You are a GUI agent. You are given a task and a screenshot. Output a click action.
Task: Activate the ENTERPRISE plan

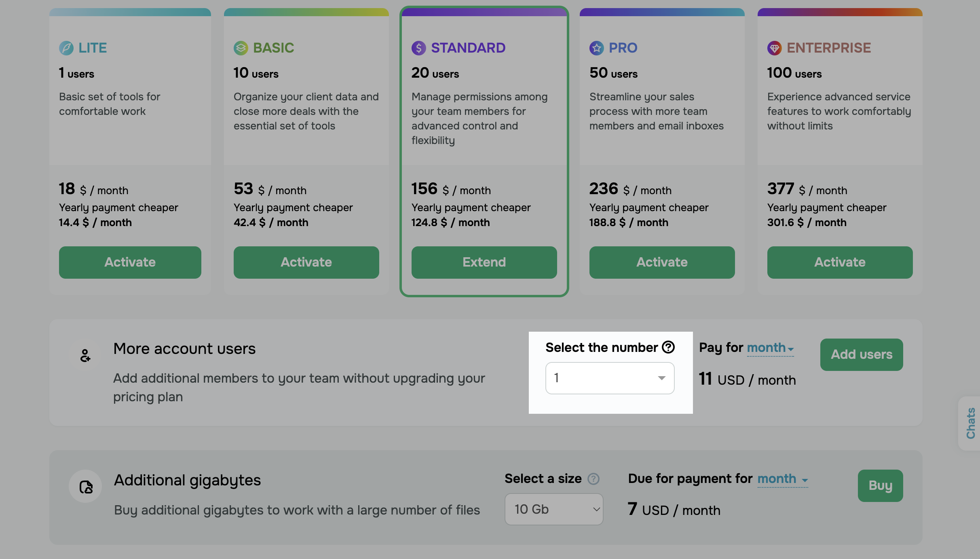(x=840, y=263)
